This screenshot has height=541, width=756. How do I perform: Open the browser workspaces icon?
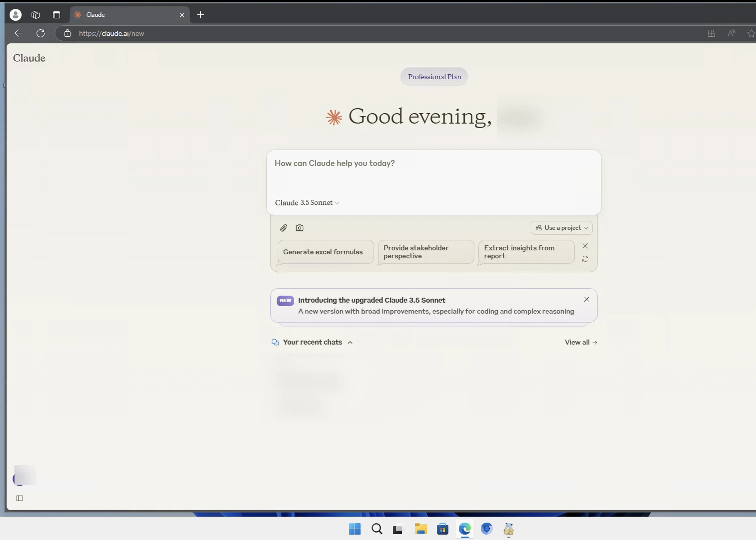click(x=36, y=15)
